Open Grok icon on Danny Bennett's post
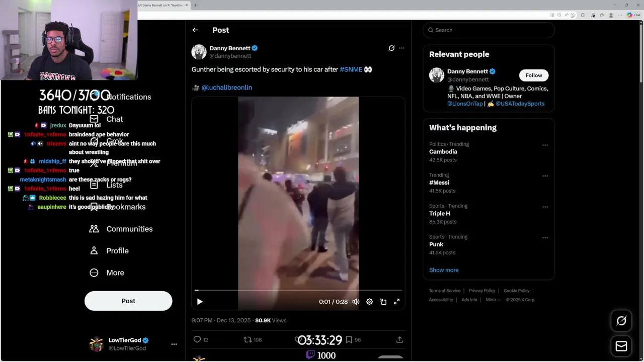The image size is (644, 362). tap(391, 48)
